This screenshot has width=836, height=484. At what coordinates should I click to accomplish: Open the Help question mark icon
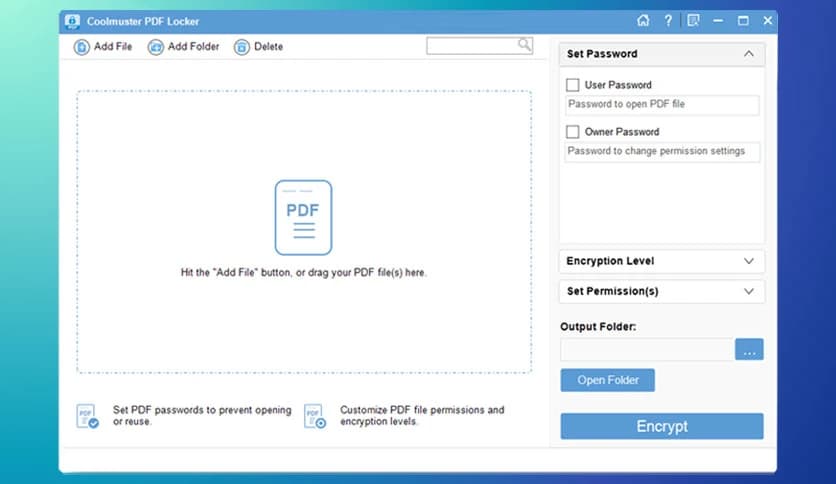[668, 21]
